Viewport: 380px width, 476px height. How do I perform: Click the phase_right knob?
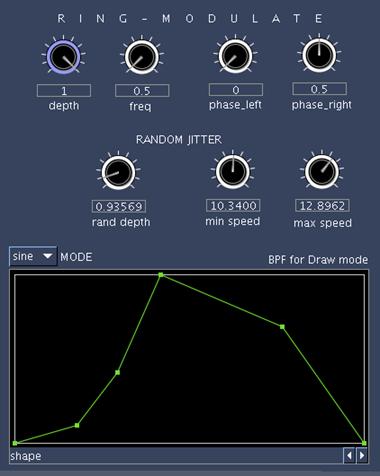coord(319,55)
